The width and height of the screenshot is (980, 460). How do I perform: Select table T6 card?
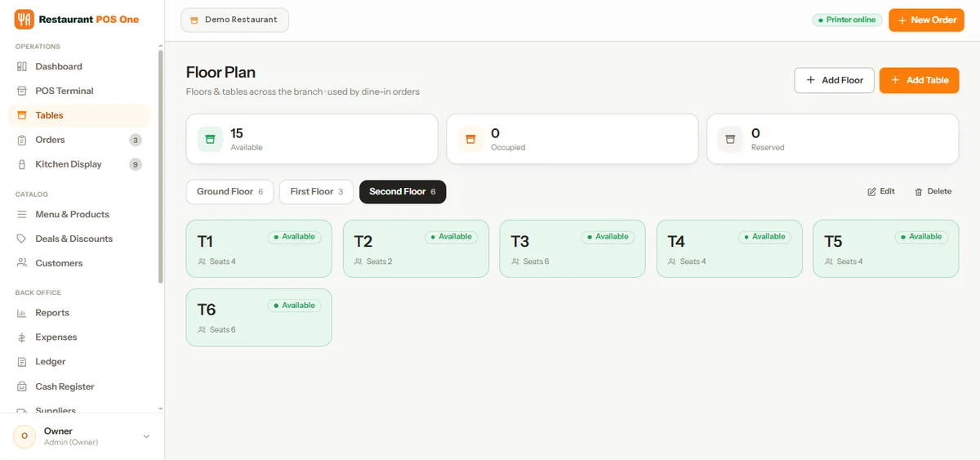click(259, 317)
